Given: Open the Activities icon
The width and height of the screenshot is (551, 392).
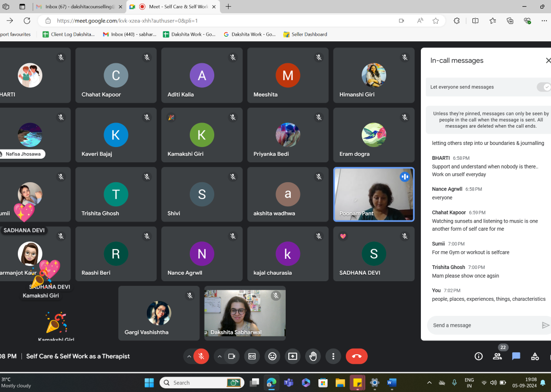Looking at the screenshot, I should pos(535,356).
